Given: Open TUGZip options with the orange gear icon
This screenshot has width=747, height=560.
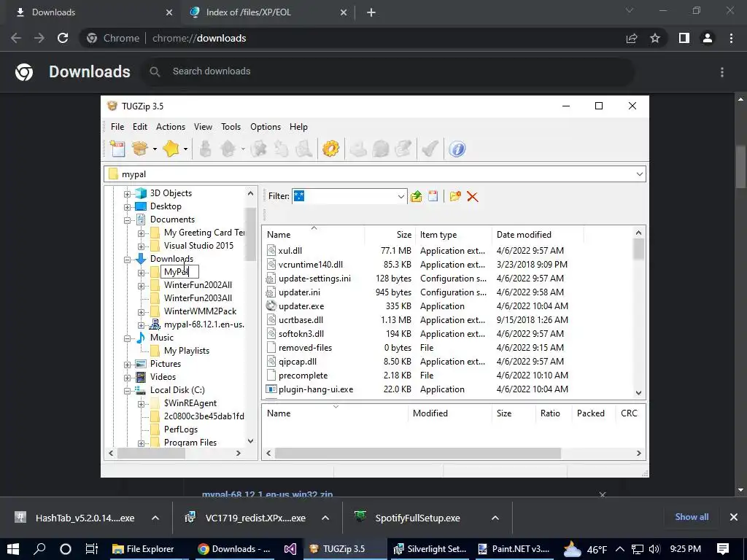Looking at the screenshot, I should tap(330, 149).
